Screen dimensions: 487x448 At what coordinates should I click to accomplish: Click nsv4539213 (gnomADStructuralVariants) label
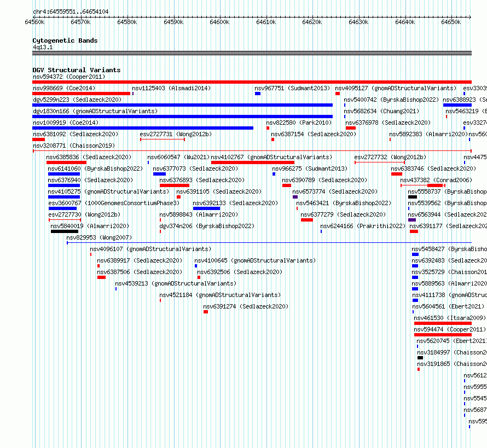pos(176,283)
